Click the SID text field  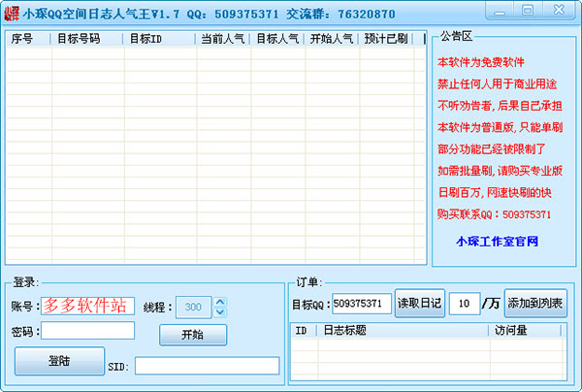(x=207, y=366)
